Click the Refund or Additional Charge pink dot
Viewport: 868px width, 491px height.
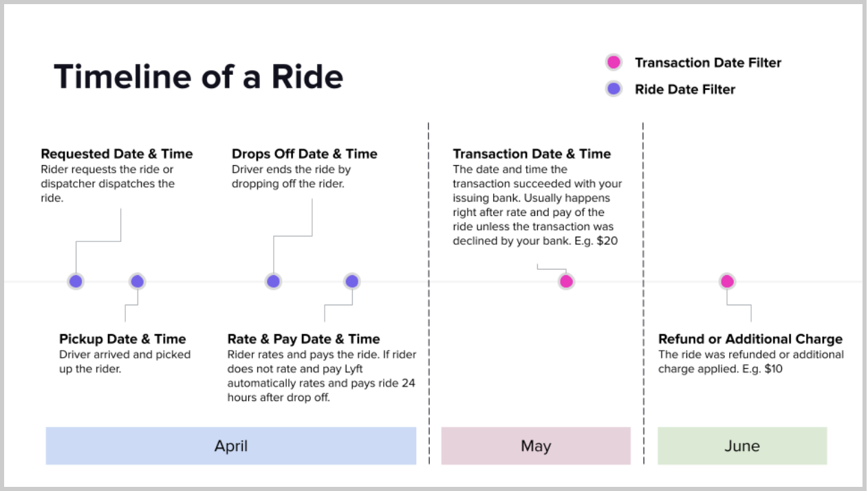click(727, 281)
